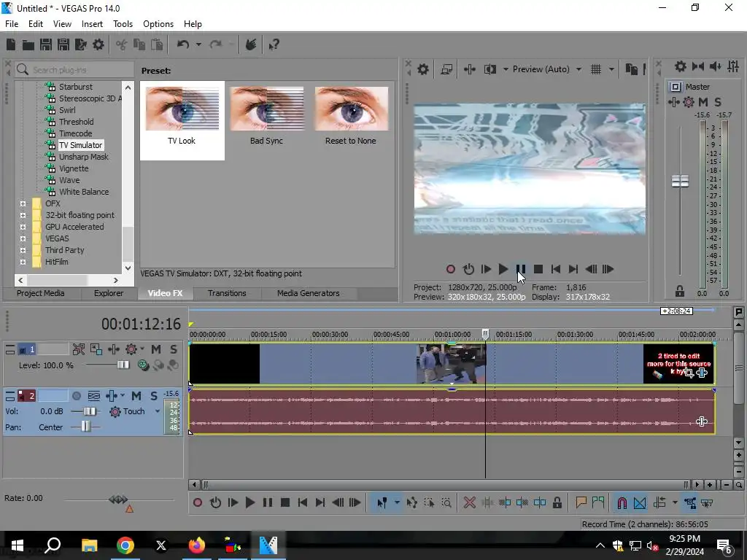Click the Open project folder icon
Image resolution: width=747 pixels, height=560 pixels.
pos(28,44)
